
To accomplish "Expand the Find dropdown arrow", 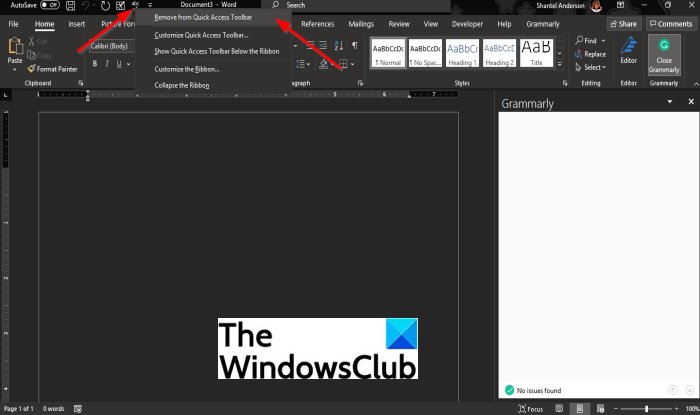I will pyautogui.click(x=604, y=41).
